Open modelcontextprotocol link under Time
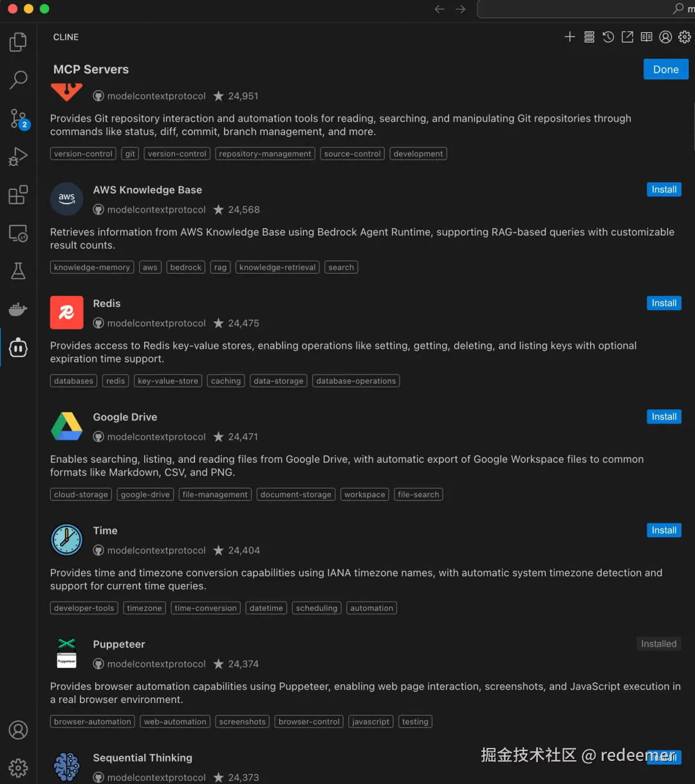Image resolution: width=695 pixels, height=784 pixels. (x=156, y=550)
